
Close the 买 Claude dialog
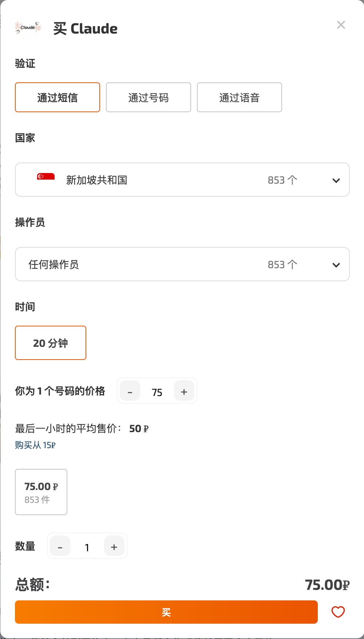341,25
